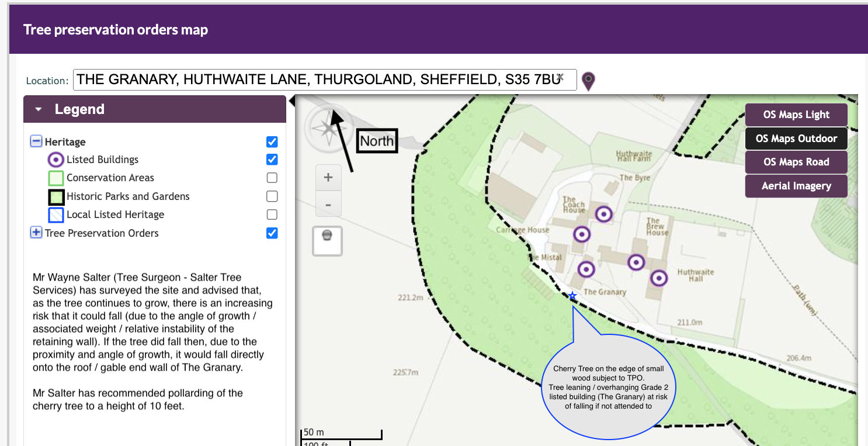Enable the Conservation Areas layer checkbox
Image resolution: width=868 pixels, height=446 pixels.
tap(272, 178)
